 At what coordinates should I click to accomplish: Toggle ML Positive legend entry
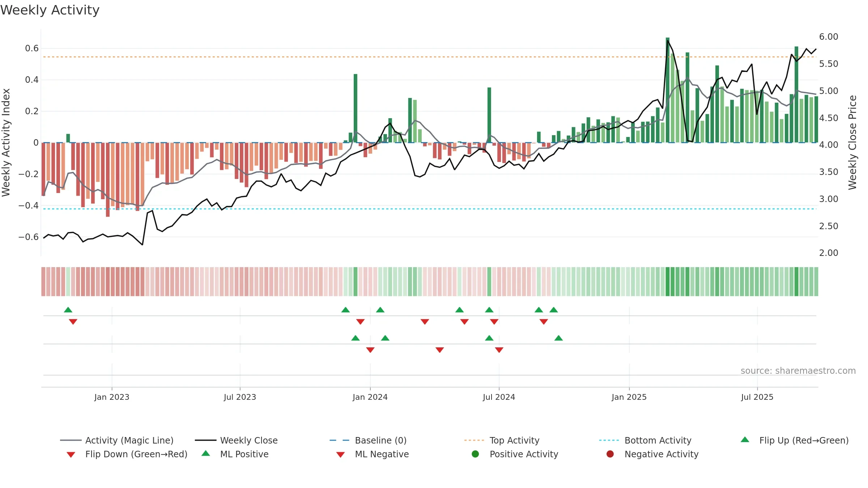point(235,454)
